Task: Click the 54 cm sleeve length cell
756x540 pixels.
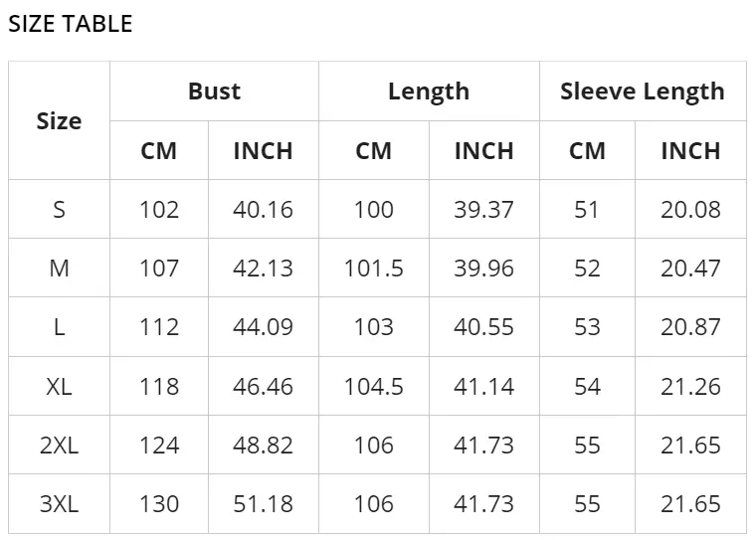Action: coord(587,386)
